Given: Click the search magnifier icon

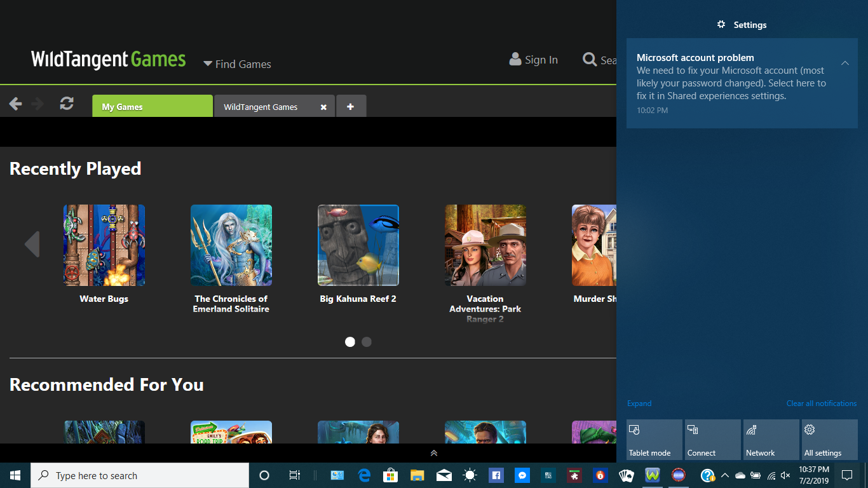Looking at the screenshot, I should tap(590, 60).
